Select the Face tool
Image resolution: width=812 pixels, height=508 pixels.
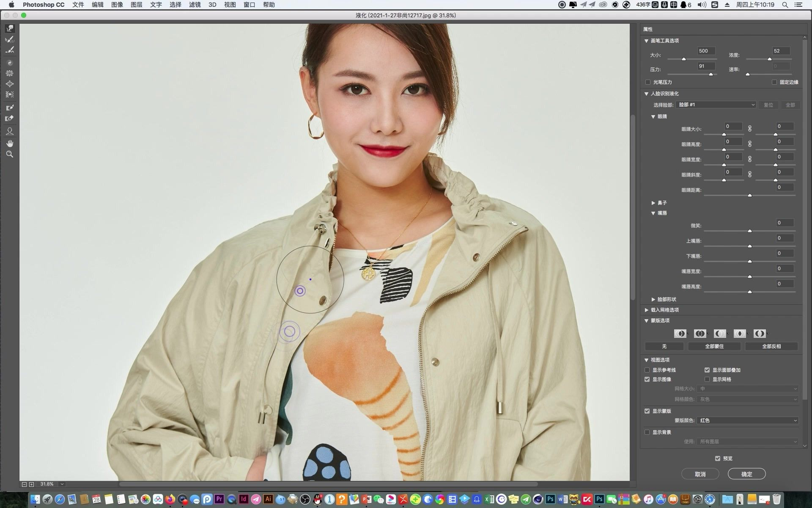point(10,131)
